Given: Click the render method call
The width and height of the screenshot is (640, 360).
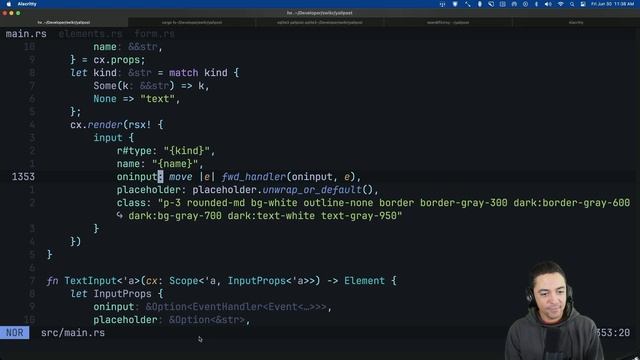Looking at the screenshot, I should click(x=105, y=125).
